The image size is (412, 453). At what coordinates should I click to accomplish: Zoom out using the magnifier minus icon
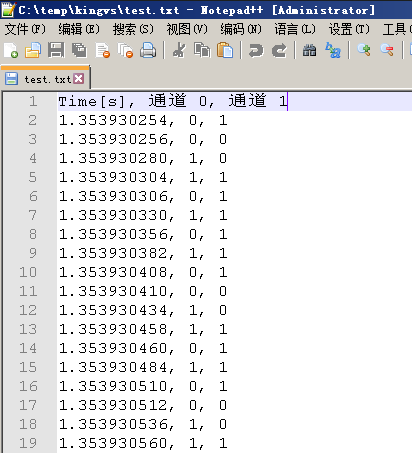[387, 50]
